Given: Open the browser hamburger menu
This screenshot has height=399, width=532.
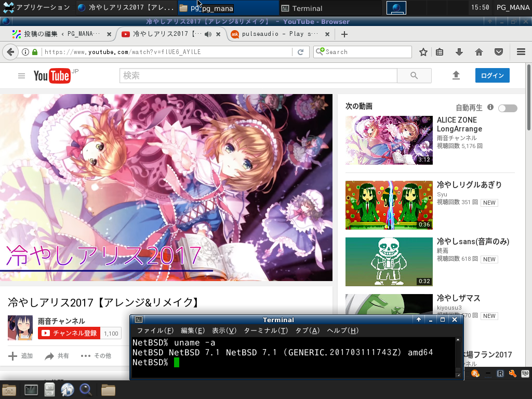Looking at the screenshot, I should pos(521,52).
